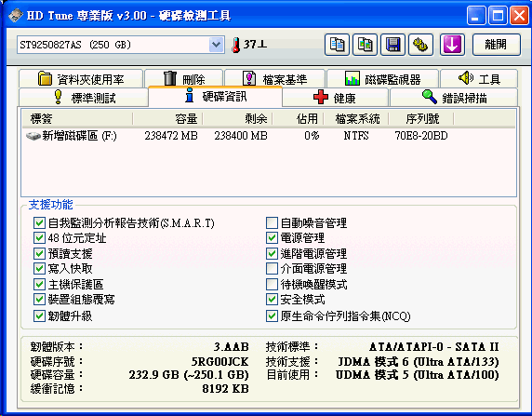Switch to the 標準測試 tab
The image size is (532, 416).
84,98
